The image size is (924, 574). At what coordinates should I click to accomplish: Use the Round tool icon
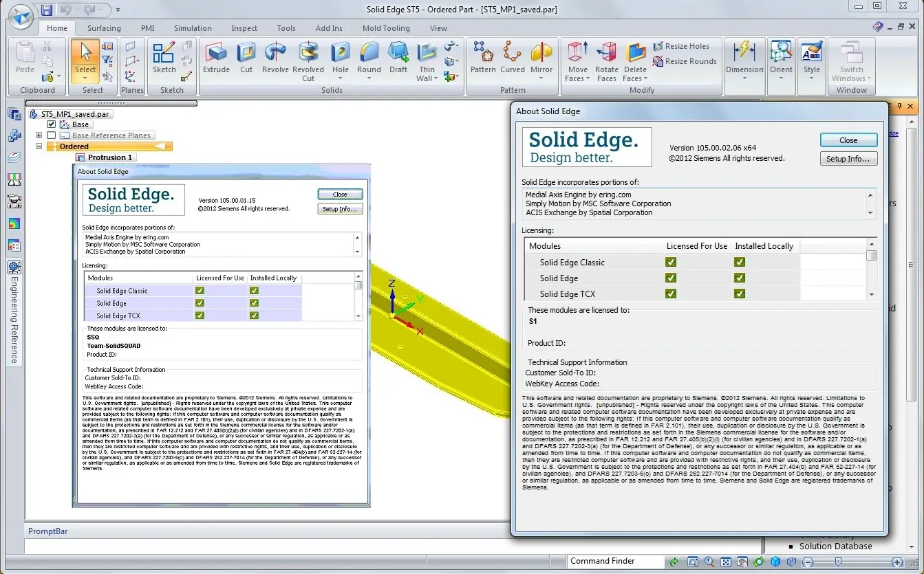pyautogui.click(x=369, y=53)
